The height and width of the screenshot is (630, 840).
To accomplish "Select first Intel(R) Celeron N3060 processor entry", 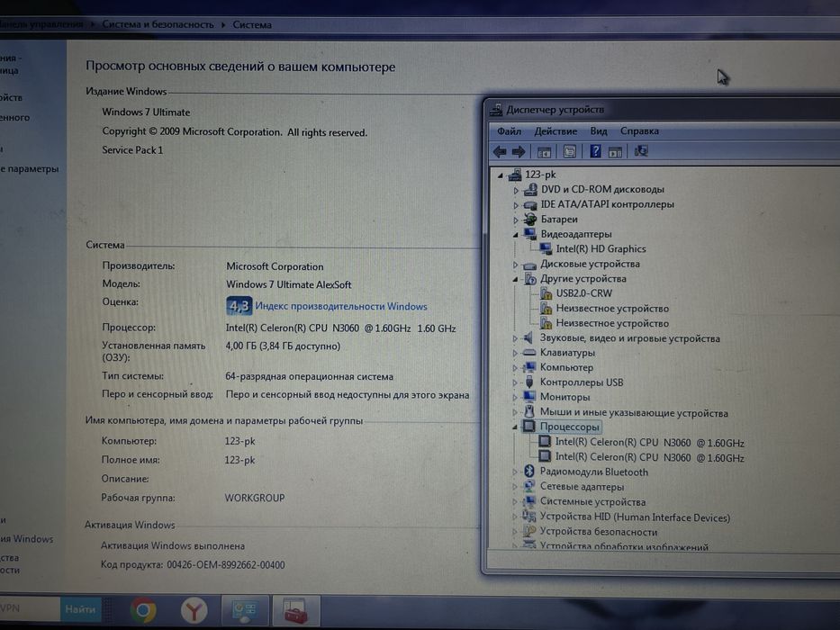I will click(x=649, y=443).
